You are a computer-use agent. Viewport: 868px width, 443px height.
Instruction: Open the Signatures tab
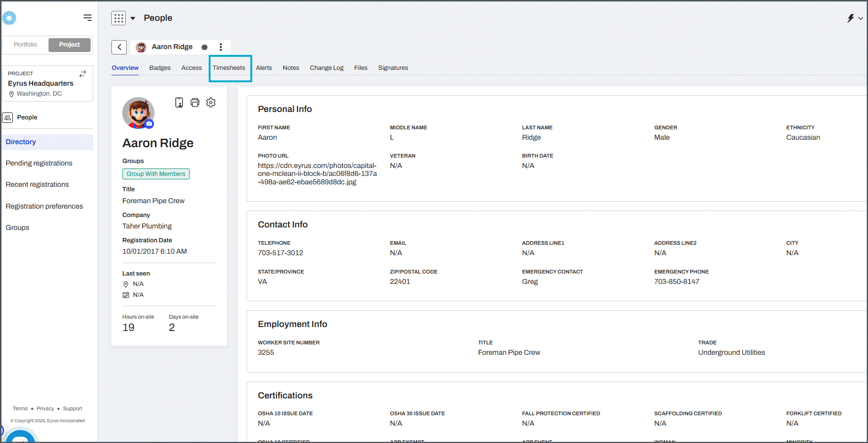click(x=393, y=68)
